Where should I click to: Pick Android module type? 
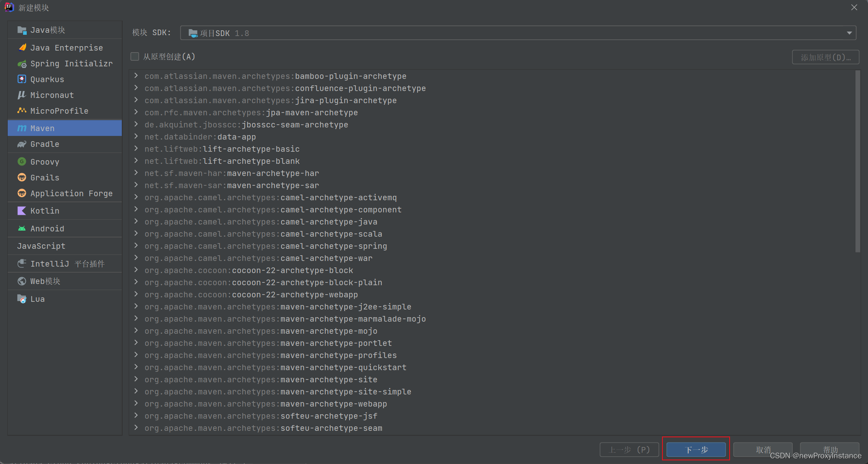(65, 229)
